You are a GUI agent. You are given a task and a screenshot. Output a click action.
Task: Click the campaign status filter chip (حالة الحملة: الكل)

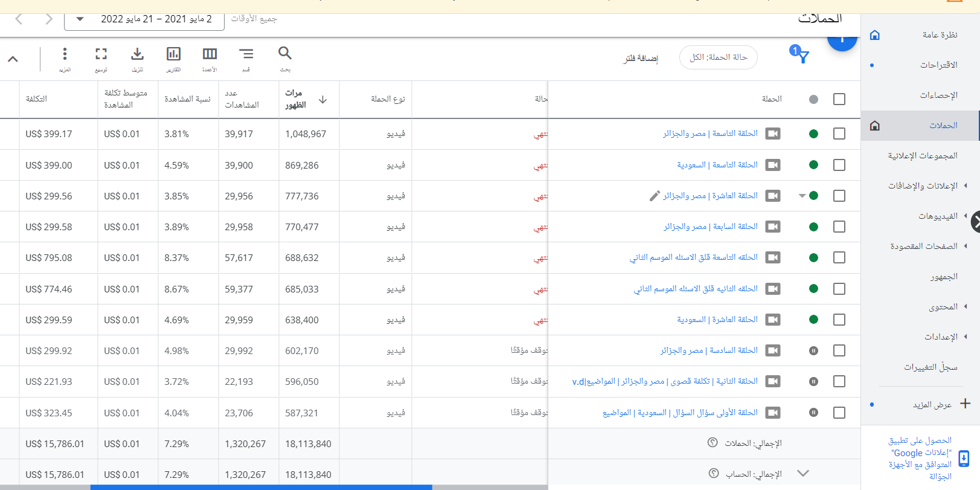click(718, 57)
